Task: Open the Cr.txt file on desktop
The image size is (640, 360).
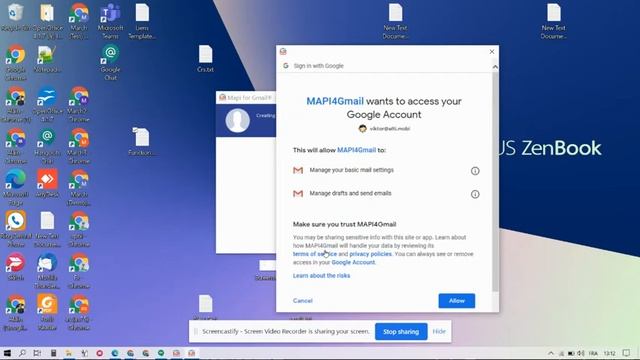Action: coord(205,59)
